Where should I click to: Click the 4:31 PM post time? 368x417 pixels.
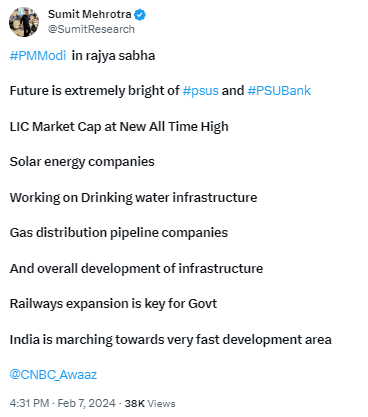coord(29,403)
